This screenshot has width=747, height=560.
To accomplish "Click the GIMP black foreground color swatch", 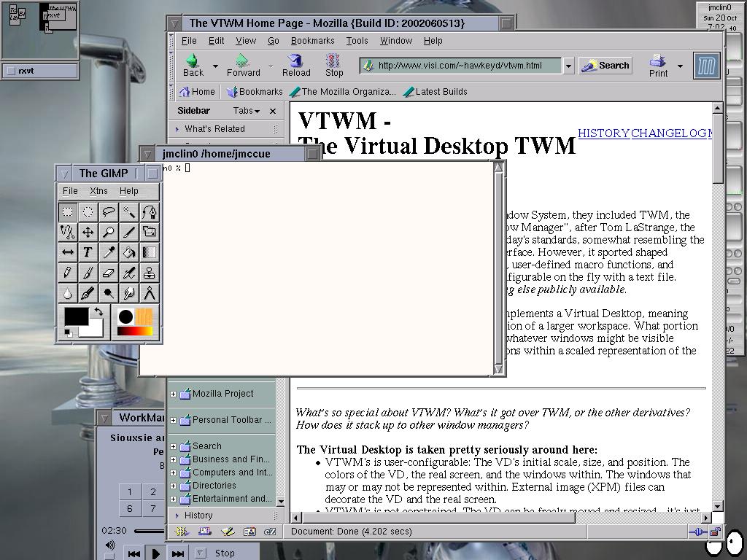I will pos(76,316).
